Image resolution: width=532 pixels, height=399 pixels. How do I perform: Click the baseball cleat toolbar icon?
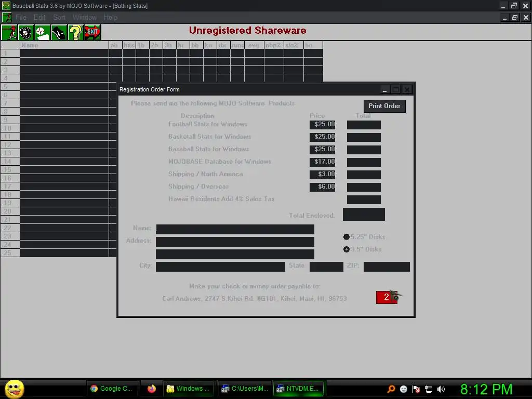pyautogui.click(x=59, y=33)
